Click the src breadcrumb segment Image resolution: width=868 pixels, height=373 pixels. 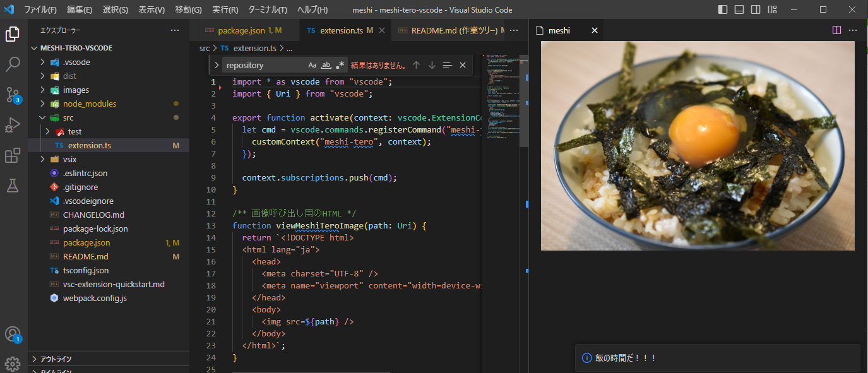pyautogui.click(x=205, y=48)
